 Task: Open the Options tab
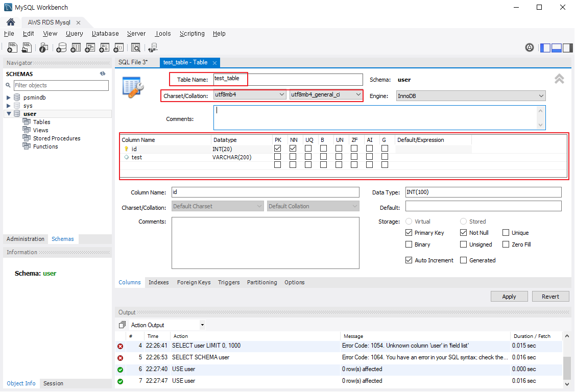click(295, 282)
